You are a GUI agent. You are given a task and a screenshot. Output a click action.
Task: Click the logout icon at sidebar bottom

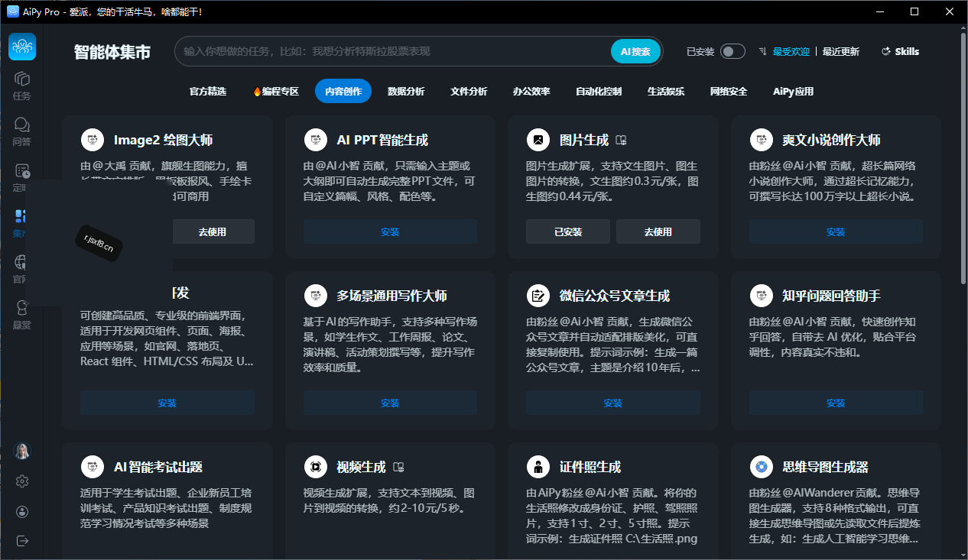tap(22, 541)
